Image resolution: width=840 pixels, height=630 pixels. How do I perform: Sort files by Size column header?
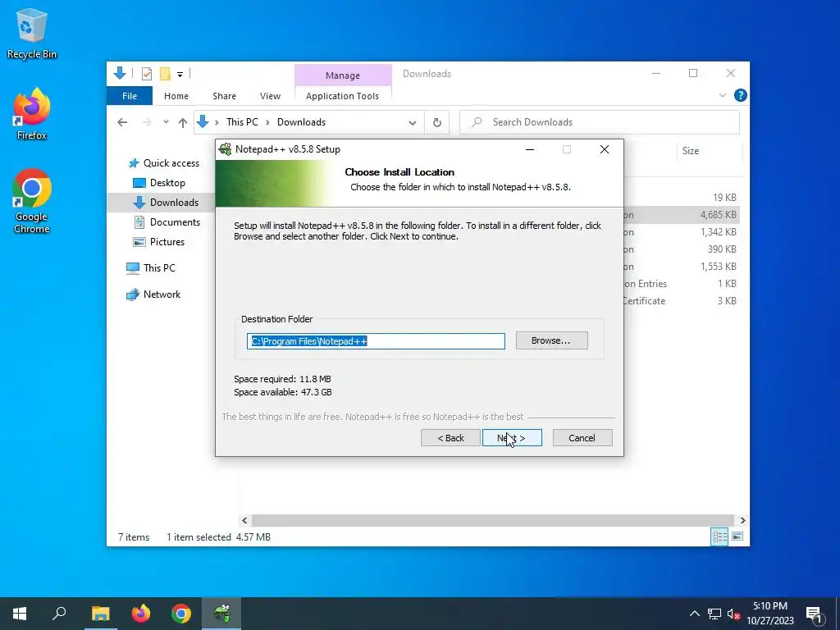[710, 151]
